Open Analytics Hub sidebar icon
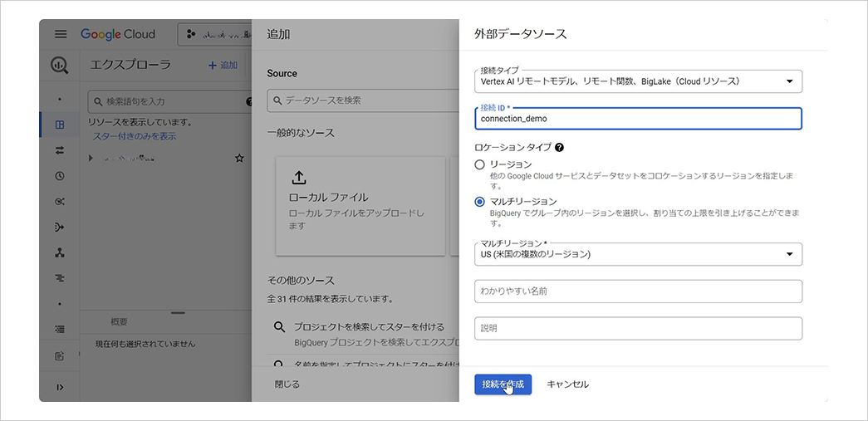This screenshot has height=421, width=868. coord(60,202)
